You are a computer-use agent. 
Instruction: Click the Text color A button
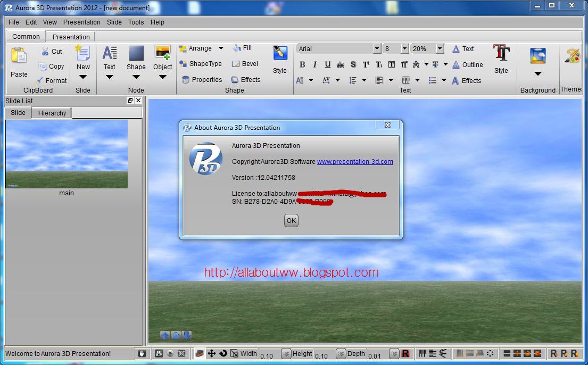click(463, 49)
